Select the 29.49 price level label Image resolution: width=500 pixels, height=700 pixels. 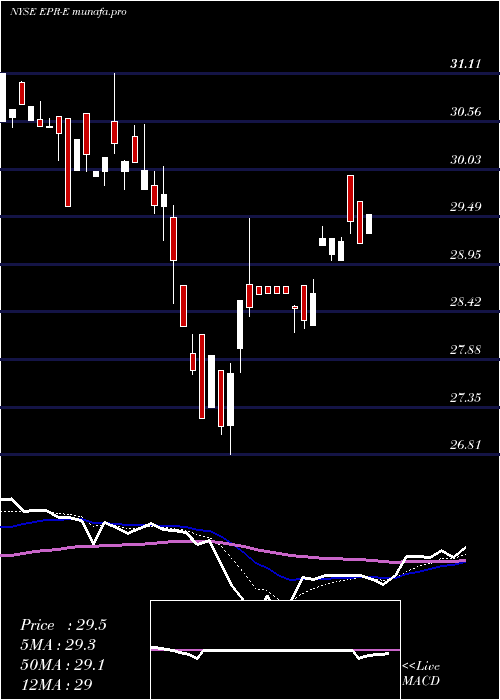[465, 207]
